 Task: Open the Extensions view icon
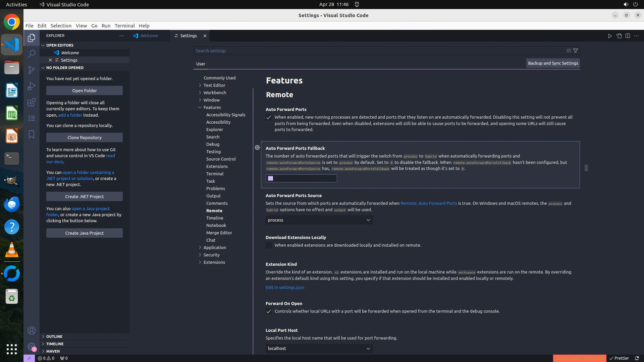[x=32, y=102]
